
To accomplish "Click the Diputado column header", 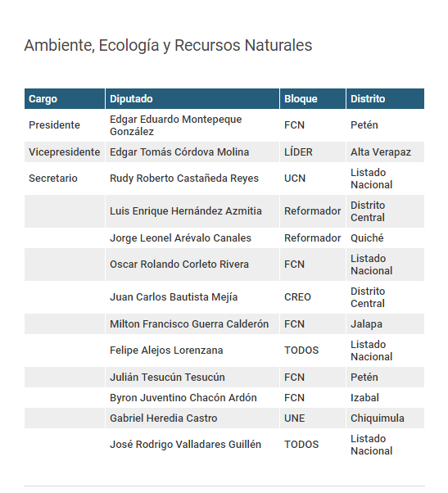I will [x=192, y=99].
